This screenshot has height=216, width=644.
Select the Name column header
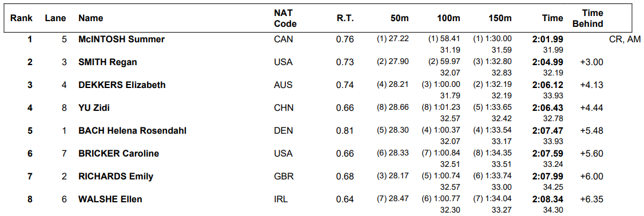pyautogui.click(x=91, y=18)
